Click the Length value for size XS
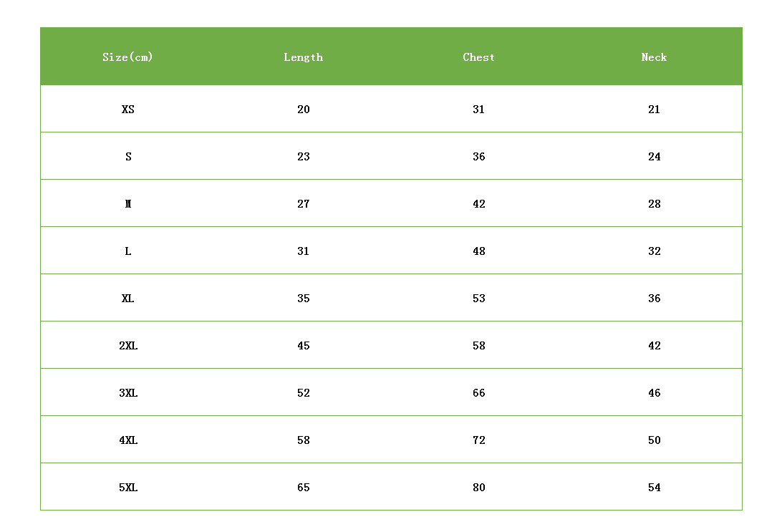 point(304,110)
